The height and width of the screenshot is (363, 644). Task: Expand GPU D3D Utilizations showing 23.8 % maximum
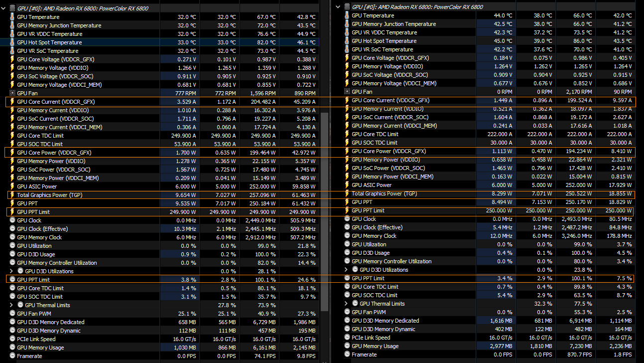tap(347, 270)
